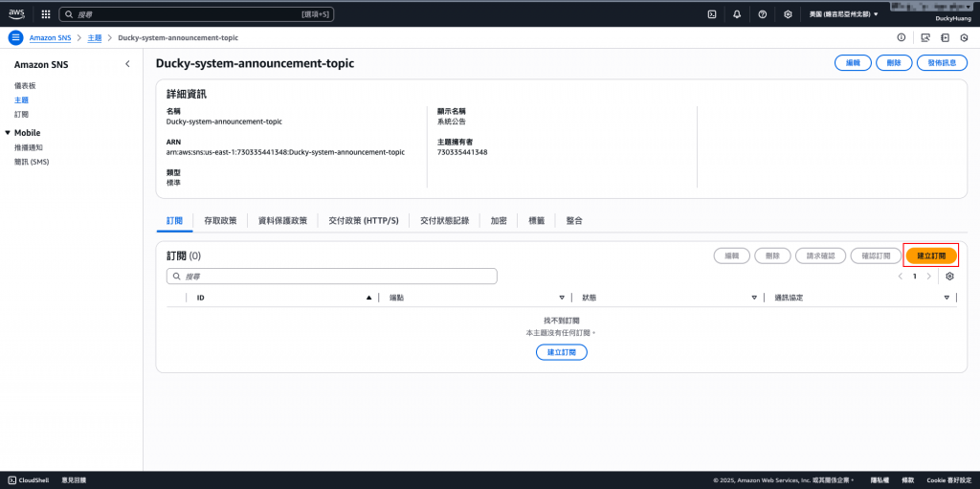The width and height of the screenshot is (980, 489).
Task: Click the 請求確認 button
Action: point(820,256)
